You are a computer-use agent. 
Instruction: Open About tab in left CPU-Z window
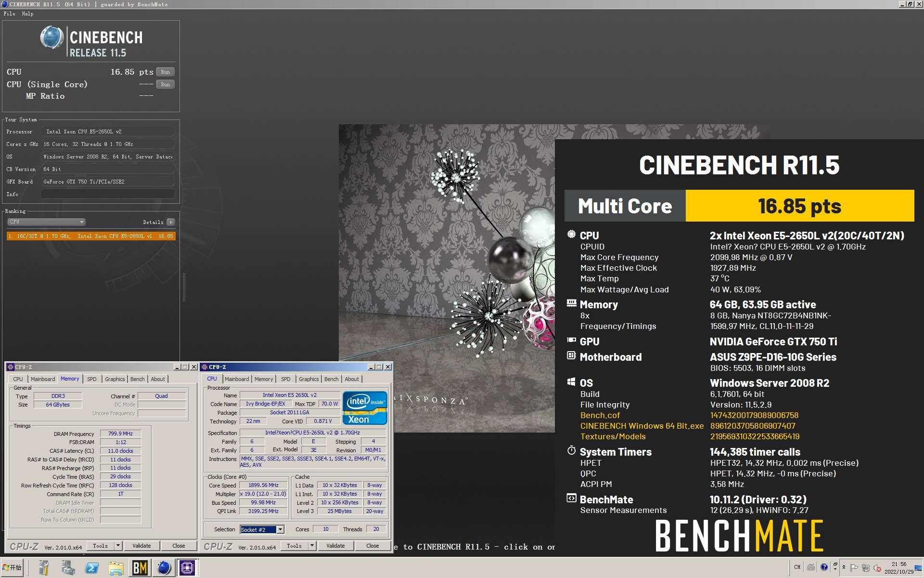(158, 379)
